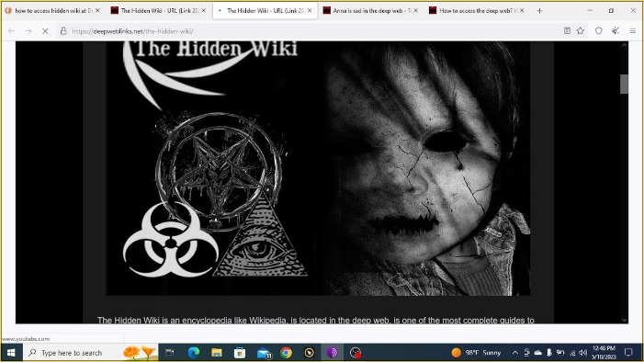The width and height of the screenshot is (644, 362).
Task: Click the vertical scrollbar thumb
Action: [x=624, y=84]
